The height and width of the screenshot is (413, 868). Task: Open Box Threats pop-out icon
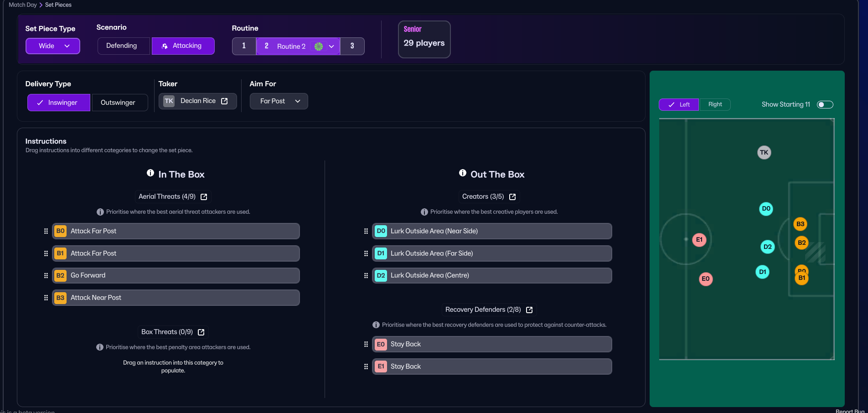coord(201,332)
